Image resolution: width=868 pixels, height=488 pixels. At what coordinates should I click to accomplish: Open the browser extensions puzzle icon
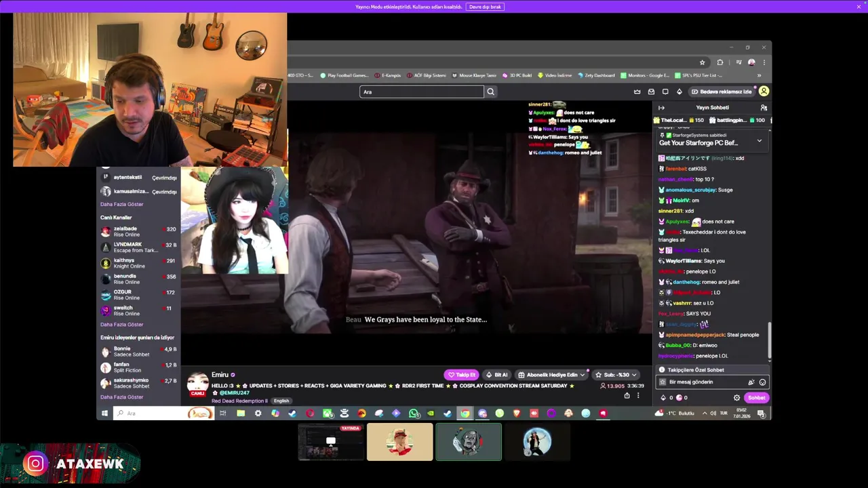coord(720,62)
